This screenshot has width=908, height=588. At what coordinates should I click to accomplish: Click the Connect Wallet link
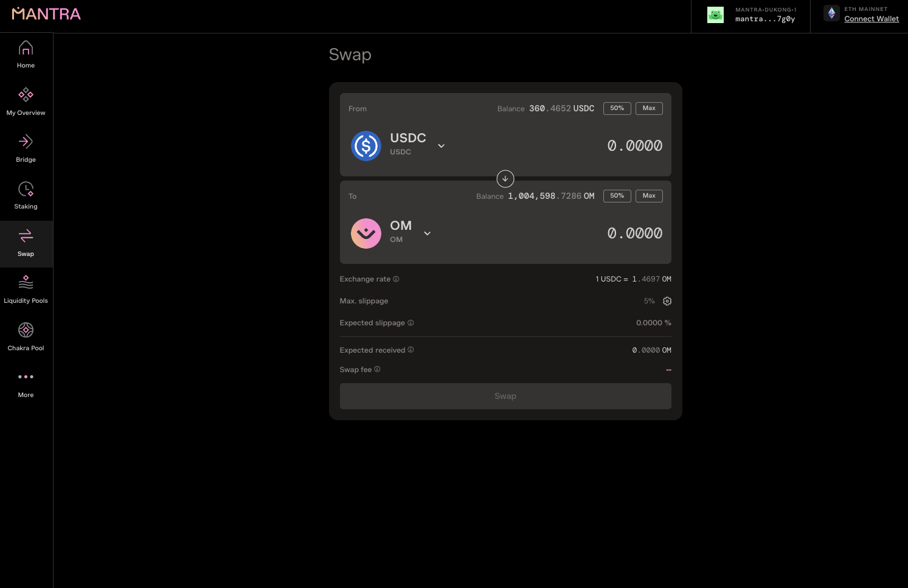(x=871, y=19)
